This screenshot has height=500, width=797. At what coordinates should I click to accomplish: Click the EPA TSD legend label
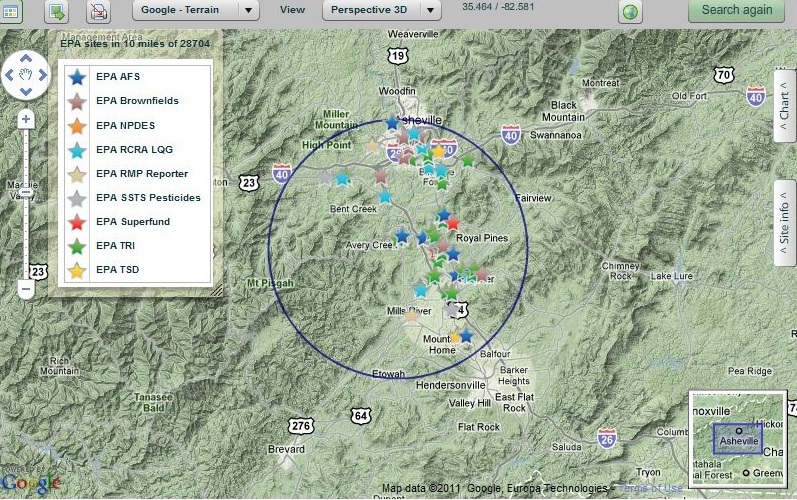[117, 269]
